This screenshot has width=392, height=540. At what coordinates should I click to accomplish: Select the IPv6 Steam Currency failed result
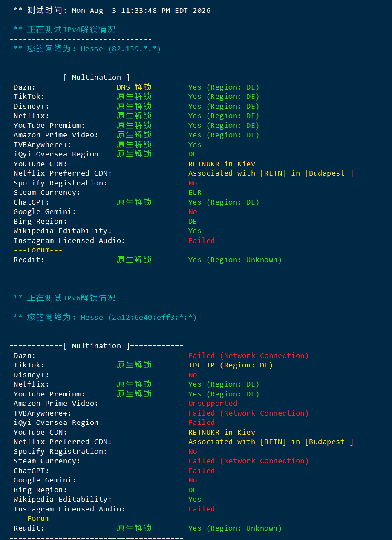[248, 461]
